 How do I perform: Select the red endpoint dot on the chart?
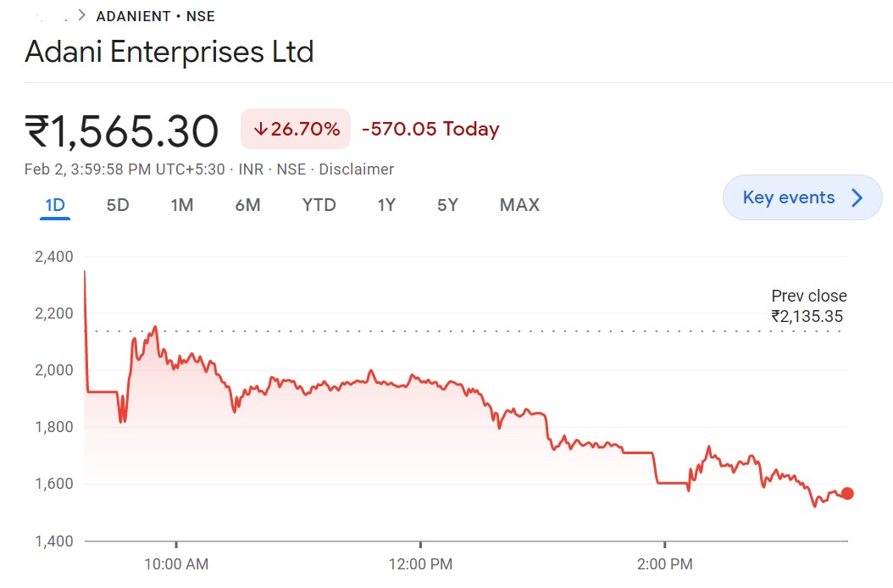point(846,492)
